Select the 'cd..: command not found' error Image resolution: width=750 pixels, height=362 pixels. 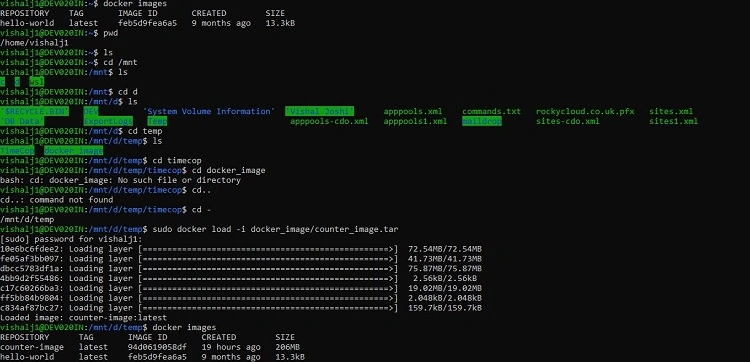(x=56, y=200)
